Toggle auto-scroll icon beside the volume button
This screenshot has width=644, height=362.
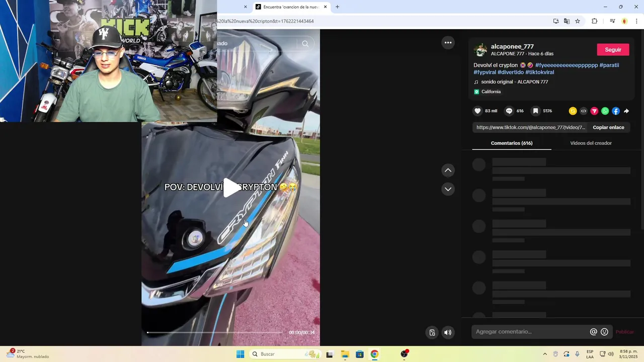tap(432, 332)
